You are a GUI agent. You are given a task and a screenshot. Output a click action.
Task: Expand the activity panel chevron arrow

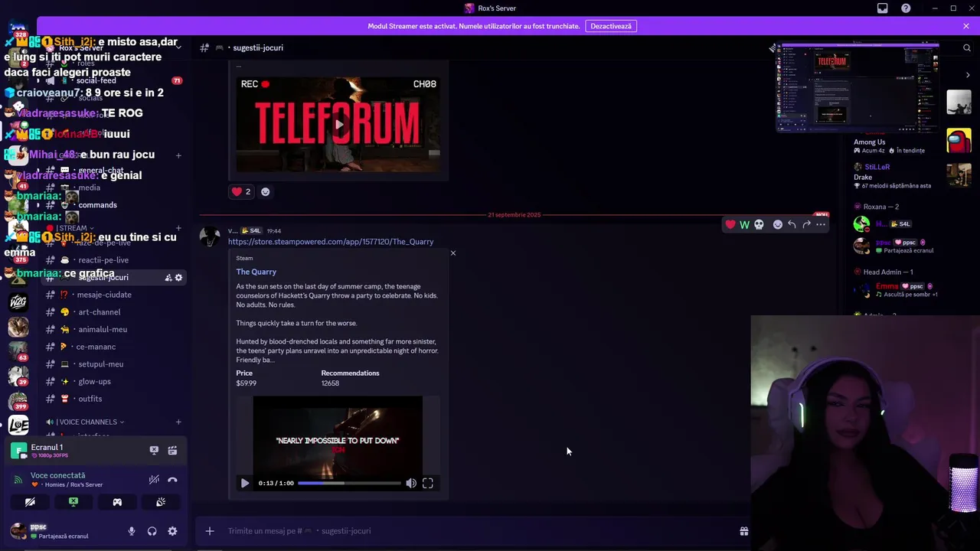tap(968, 75)
